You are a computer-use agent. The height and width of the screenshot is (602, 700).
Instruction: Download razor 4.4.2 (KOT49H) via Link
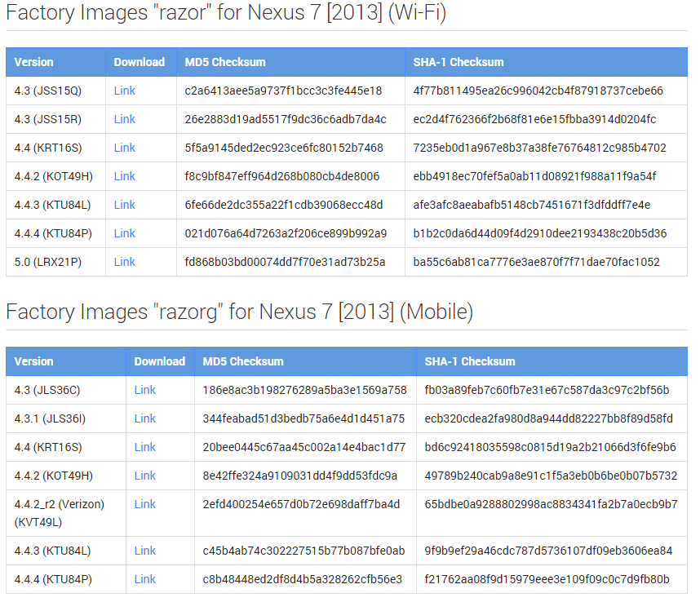click(124, 176)
